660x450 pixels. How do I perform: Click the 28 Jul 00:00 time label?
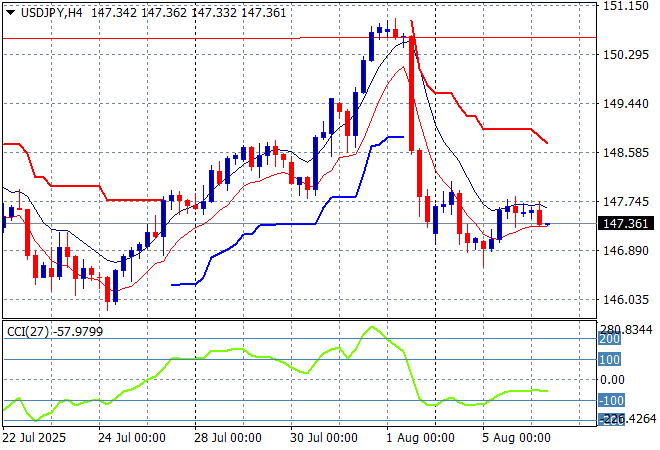pyautogui.click(x=228, y=438)
